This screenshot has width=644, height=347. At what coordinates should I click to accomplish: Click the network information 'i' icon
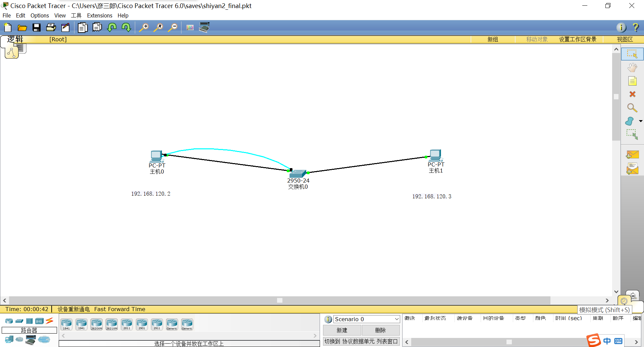pyautogui.click(x=621, y=28)
